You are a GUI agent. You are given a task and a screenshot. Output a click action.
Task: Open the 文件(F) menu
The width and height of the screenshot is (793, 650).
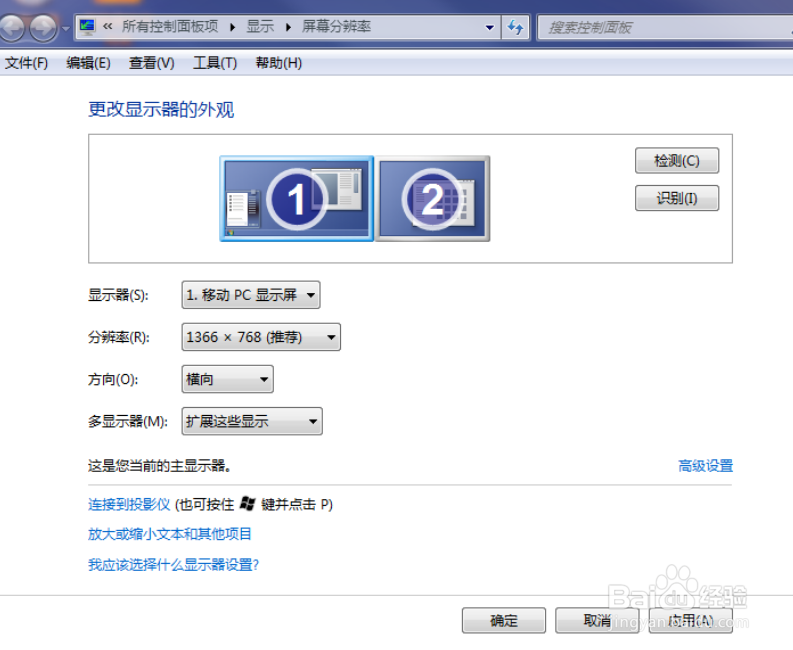(x=26, y=63)
